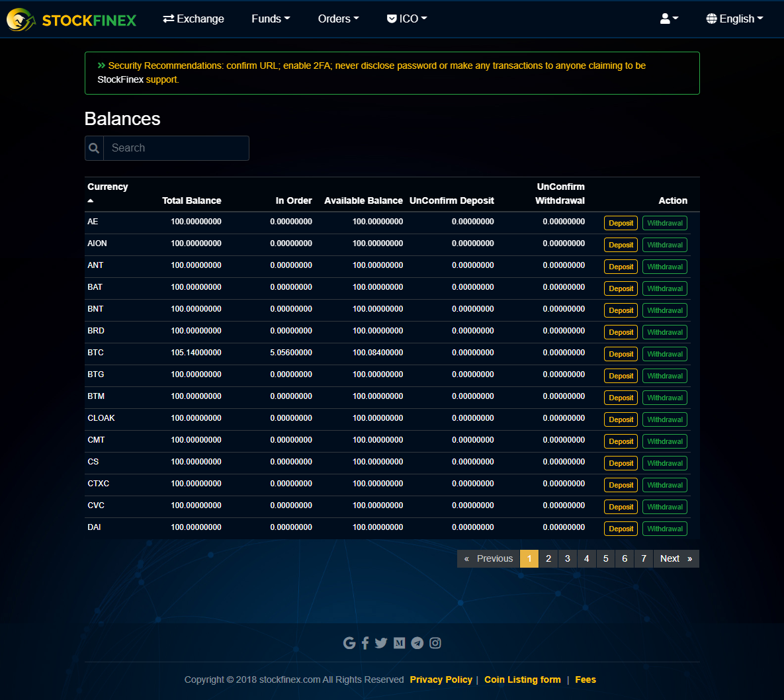Screen dimensions: 784x700
Task: Open the Twitter social icon
Action: click(381, 642)
